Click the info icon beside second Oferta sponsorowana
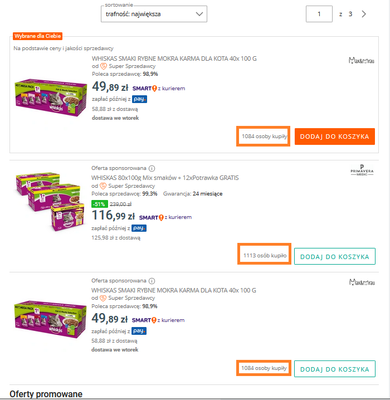Viewport: 390px width, 400px height. tap(152, 281)
